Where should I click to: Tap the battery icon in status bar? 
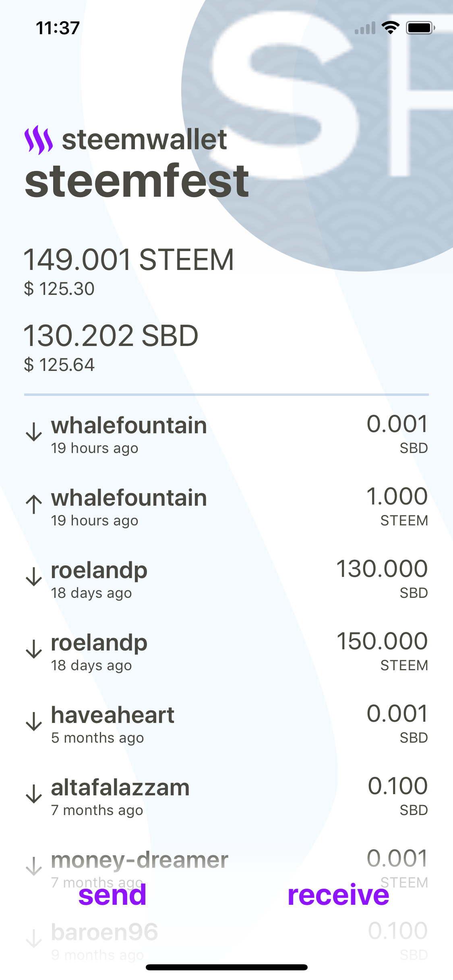pyautogui.click(x=420, y=28)
